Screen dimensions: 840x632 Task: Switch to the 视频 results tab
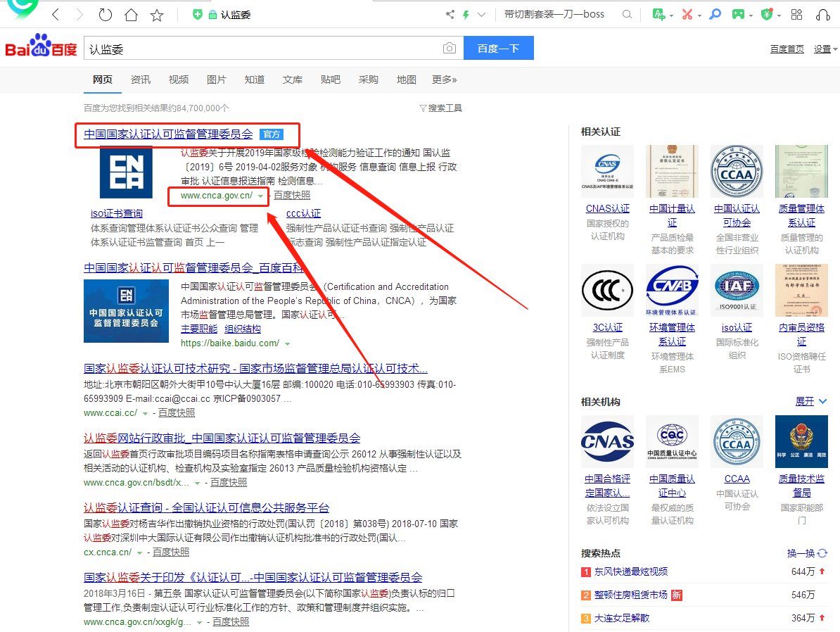[179, 80]
